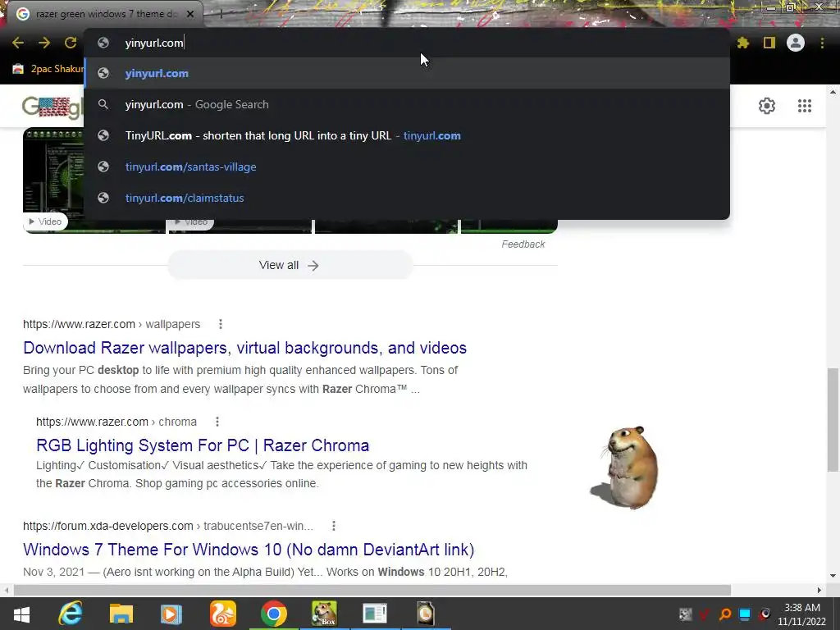
Task: Go back with the browser back arrow
Action: pos(18,43)
